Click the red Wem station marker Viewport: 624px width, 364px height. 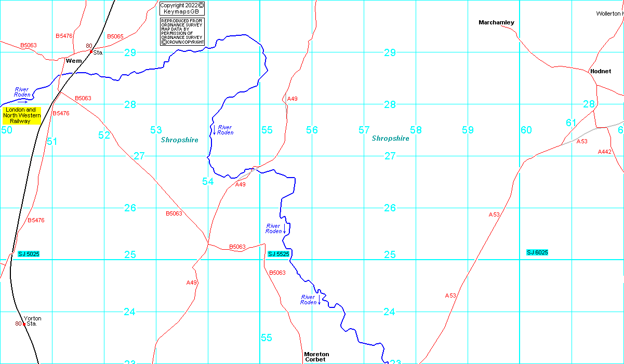point(91,51)
